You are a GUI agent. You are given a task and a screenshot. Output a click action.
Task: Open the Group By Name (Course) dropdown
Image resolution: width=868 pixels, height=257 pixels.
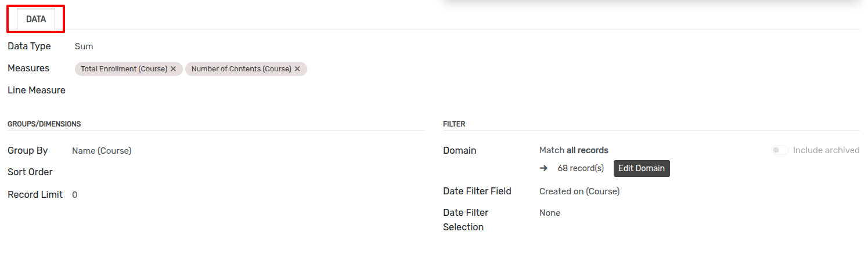coord(248,151)
